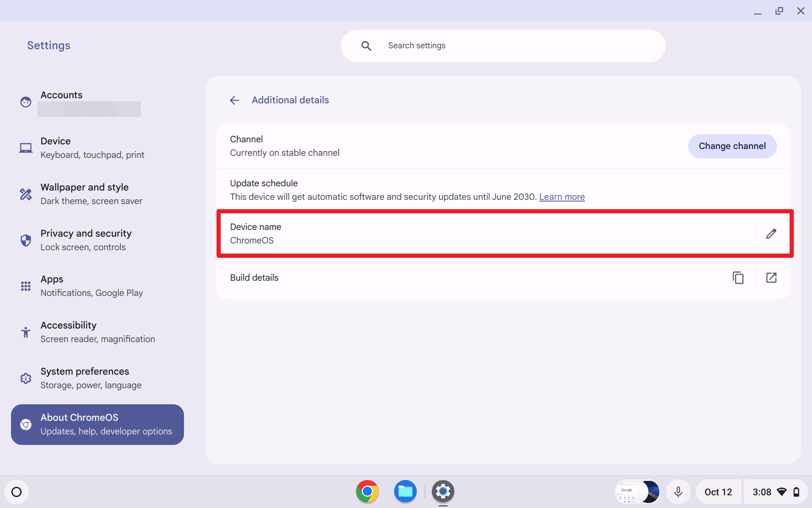Click the copy icon for build details

(738, 277)
